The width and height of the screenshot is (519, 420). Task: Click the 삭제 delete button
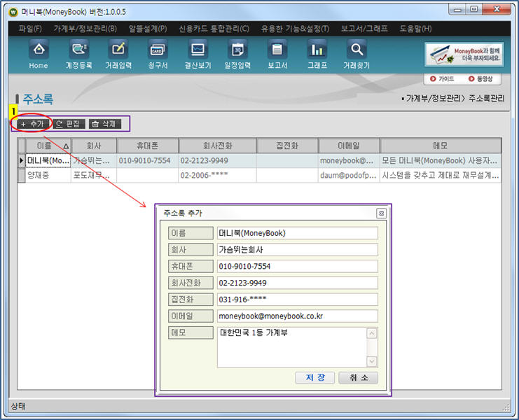105,124
